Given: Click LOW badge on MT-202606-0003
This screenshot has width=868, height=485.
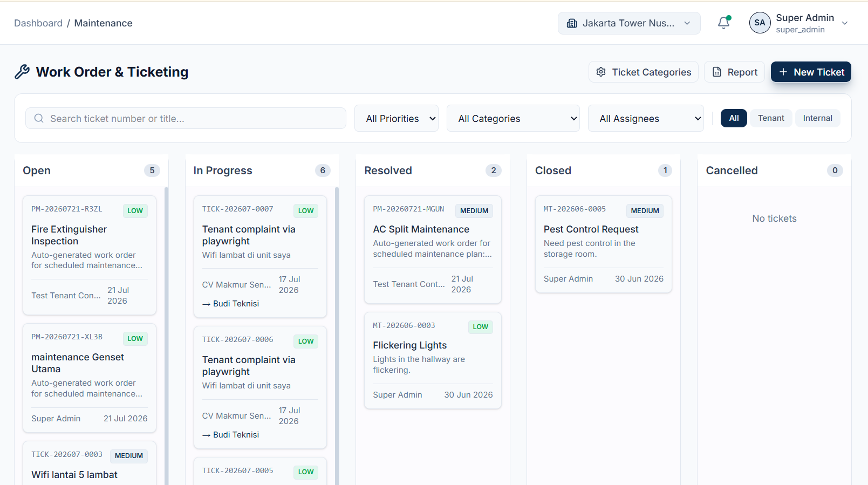Looking at the screenshot, I should tap(481, 326).
